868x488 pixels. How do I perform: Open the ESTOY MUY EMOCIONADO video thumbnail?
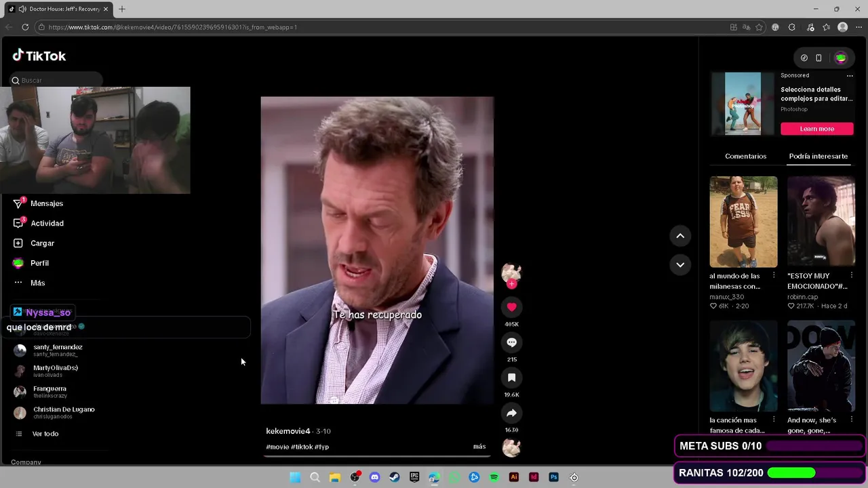pyautogui.click(x=821, y=222)
